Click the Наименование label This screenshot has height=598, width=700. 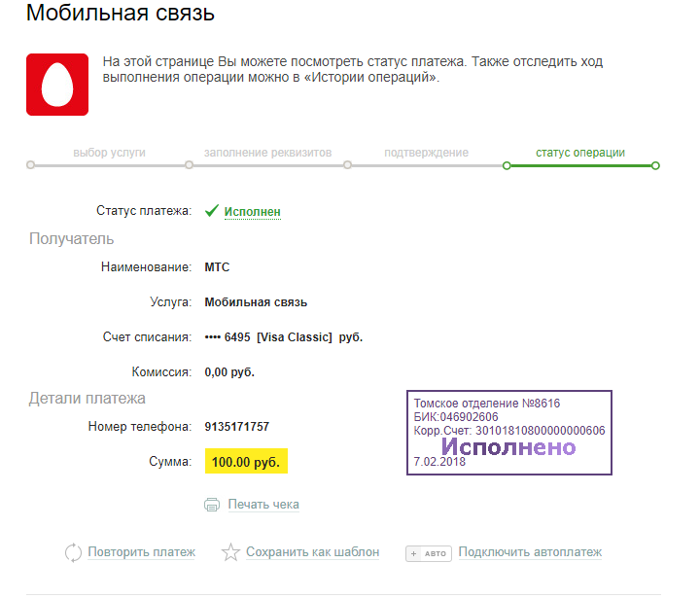pos(146,267)
